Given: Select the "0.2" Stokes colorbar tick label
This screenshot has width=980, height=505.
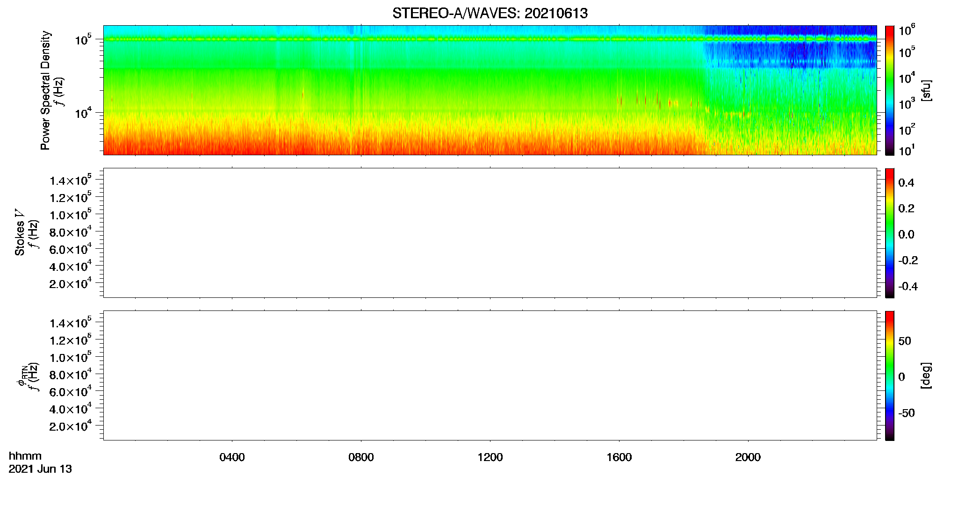Looking at the screenshot, I should pyautogui.click(x=906, y=209).
